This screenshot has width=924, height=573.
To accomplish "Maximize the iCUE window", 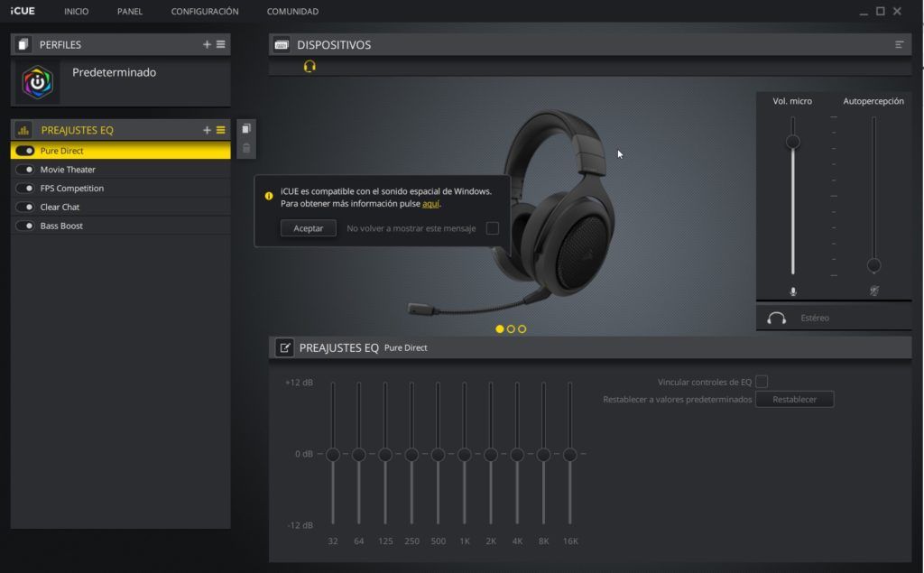I will point(881,11).
